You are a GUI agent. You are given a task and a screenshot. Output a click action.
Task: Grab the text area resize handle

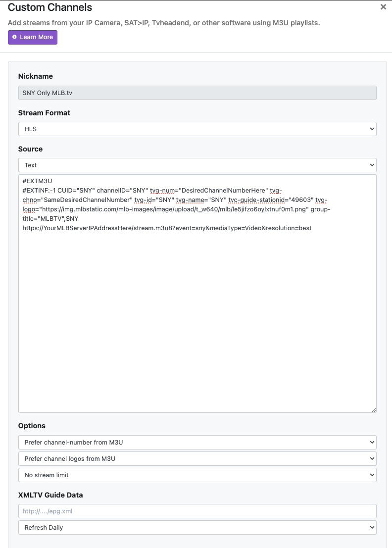[374, 410]
